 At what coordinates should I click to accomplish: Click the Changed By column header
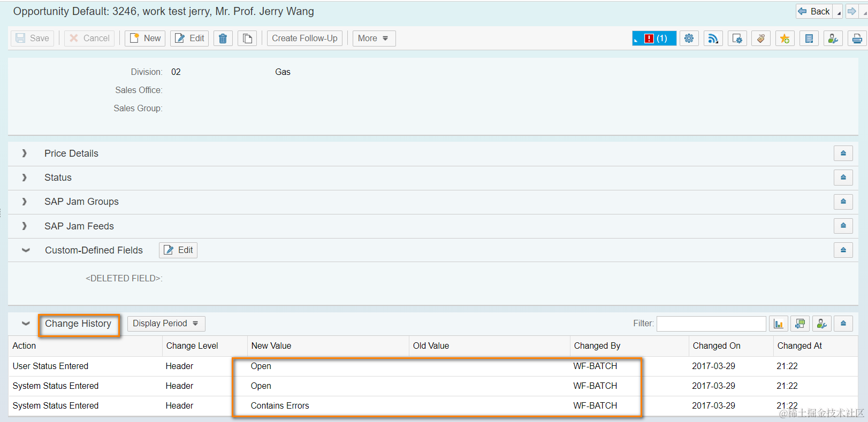(x=629, y=346)
